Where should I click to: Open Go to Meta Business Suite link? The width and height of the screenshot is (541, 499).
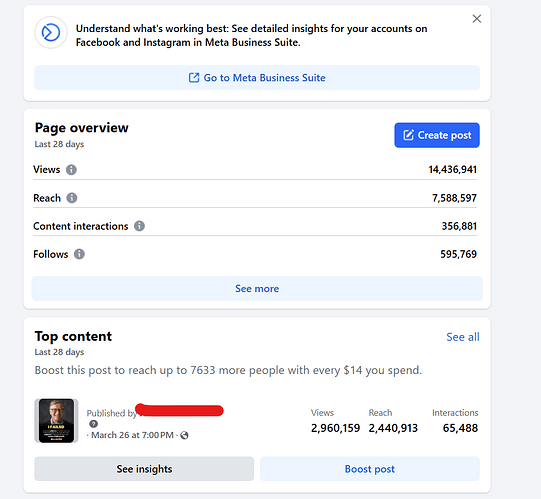(x=257, y=78)
